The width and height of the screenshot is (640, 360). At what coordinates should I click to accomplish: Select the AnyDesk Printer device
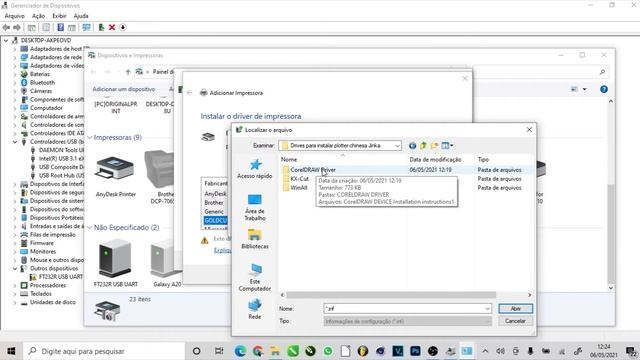coord(116,176)
